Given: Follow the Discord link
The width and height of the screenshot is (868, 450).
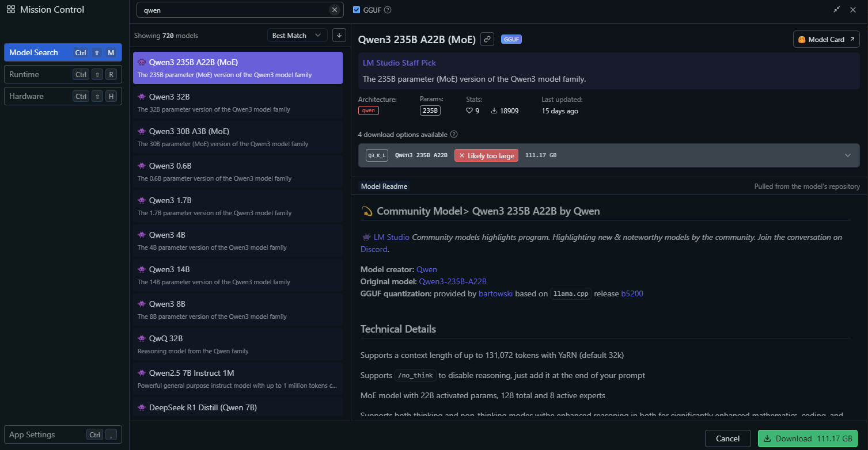Looking at the screenshot, I should (x=374, y=249).
